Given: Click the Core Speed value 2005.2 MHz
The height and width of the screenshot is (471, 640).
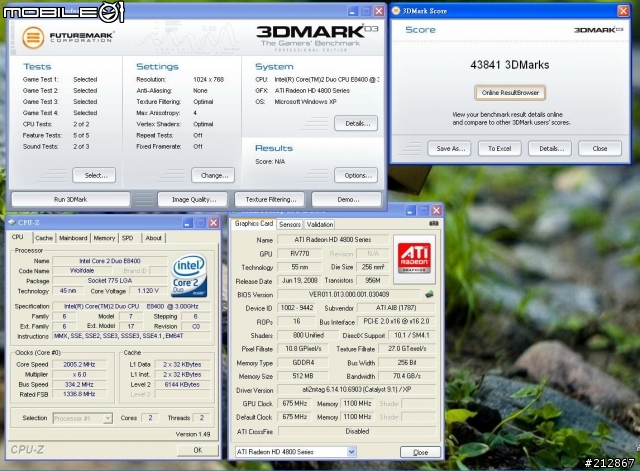Looking at the screenshot, I should click(x=79, y=364).
